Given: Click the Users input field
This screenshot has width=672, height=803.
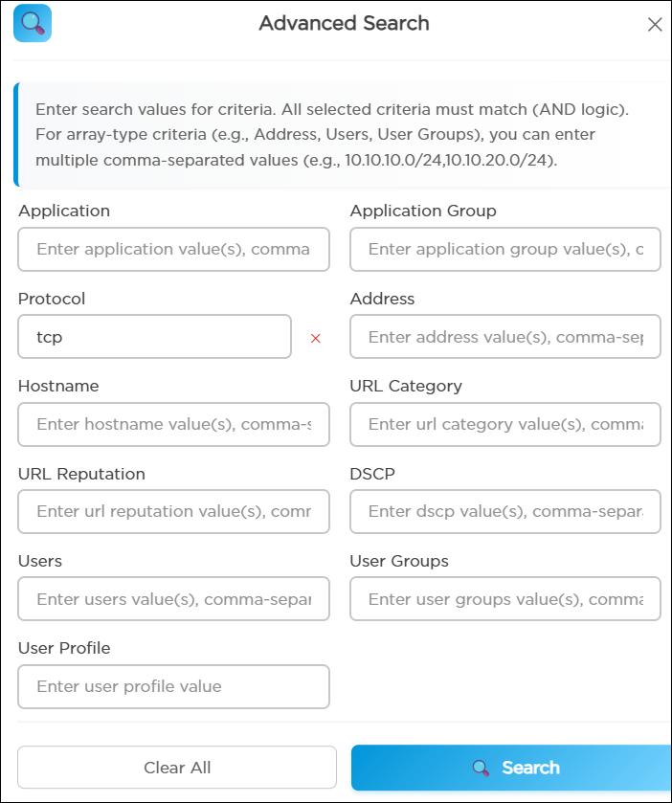Looking at the screenshot, I should point(173,599).
